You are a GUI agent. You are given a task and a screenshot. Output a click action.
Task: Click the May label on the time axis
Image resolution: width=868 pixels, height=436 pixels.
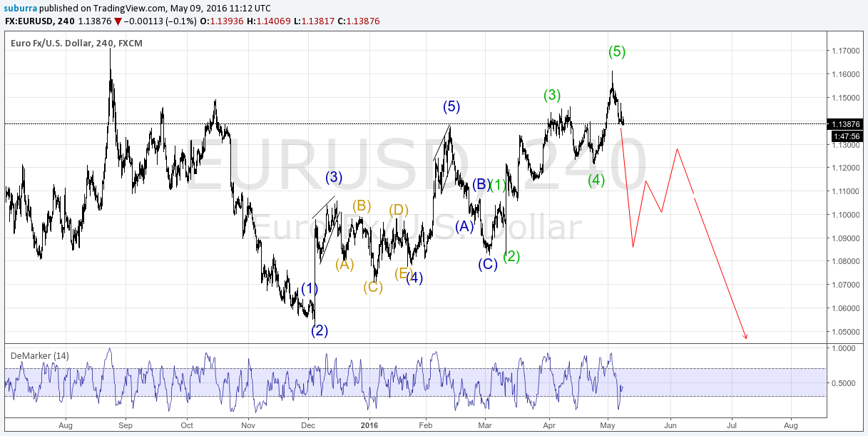click(608, 425)
